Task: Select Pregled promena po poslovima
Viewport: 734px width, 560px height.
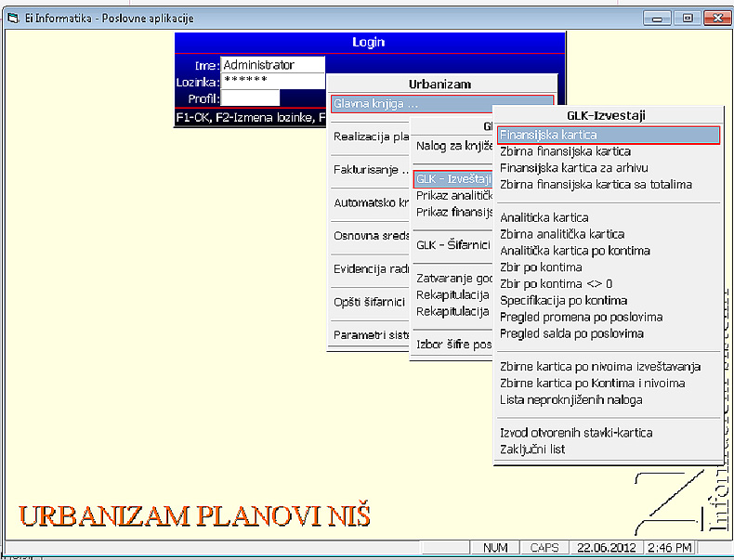Action: pyautogui.click(x=581, y=317)
